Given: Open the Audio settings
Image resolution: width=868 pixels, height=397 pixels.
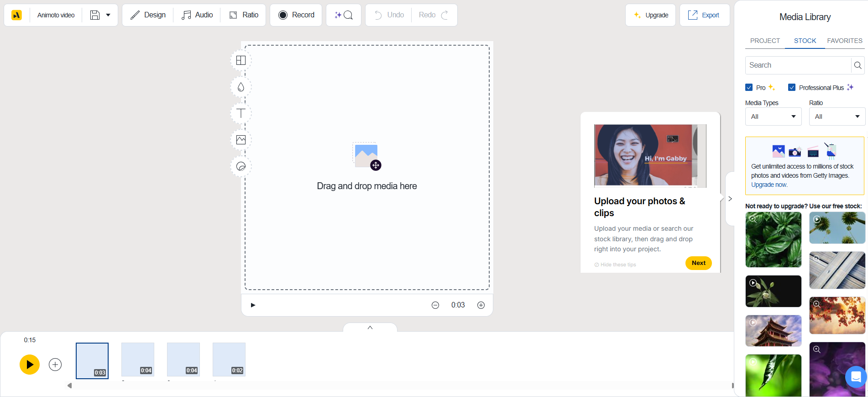Looking at the screenshot, I should click(197, 15).
